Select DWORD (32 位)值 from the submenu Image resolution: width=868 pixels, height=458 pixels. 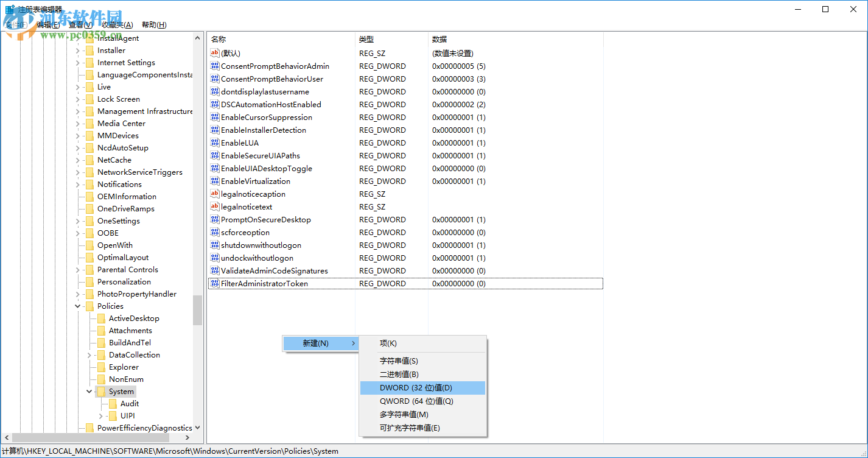pyautogui.click(x=414, y=387)
